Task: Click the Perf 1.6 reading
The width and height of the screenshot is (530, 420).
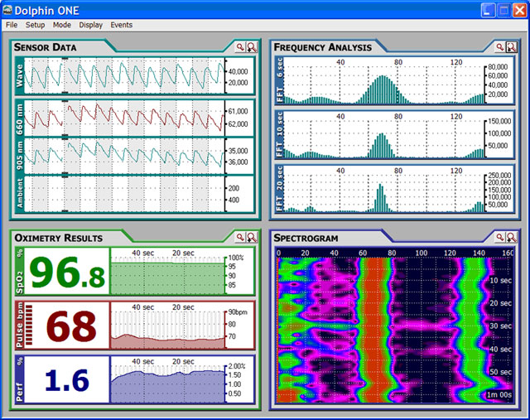Action: pyautogui.click(x=68, y=380)
